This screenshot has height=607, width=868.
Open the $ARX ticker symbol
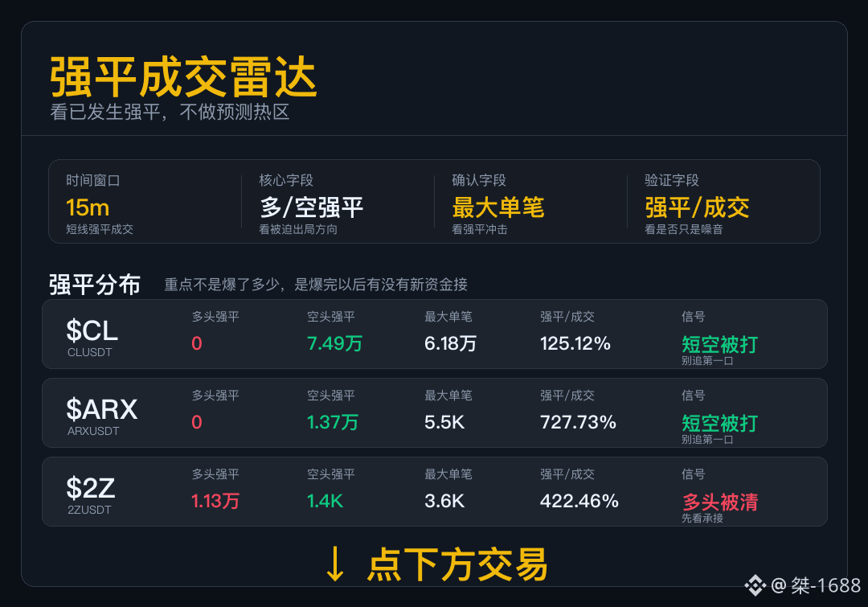(x=101, y=409)
